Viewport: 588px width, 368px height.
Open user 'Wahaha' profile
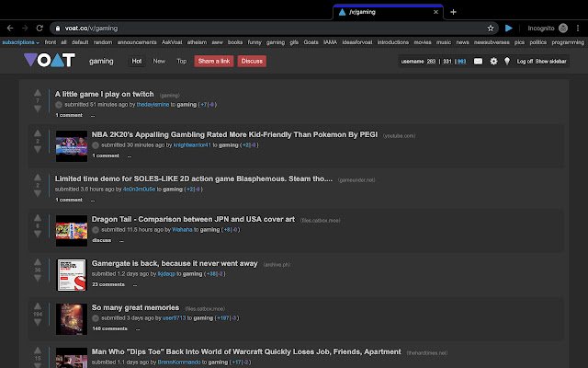[182, 230]
